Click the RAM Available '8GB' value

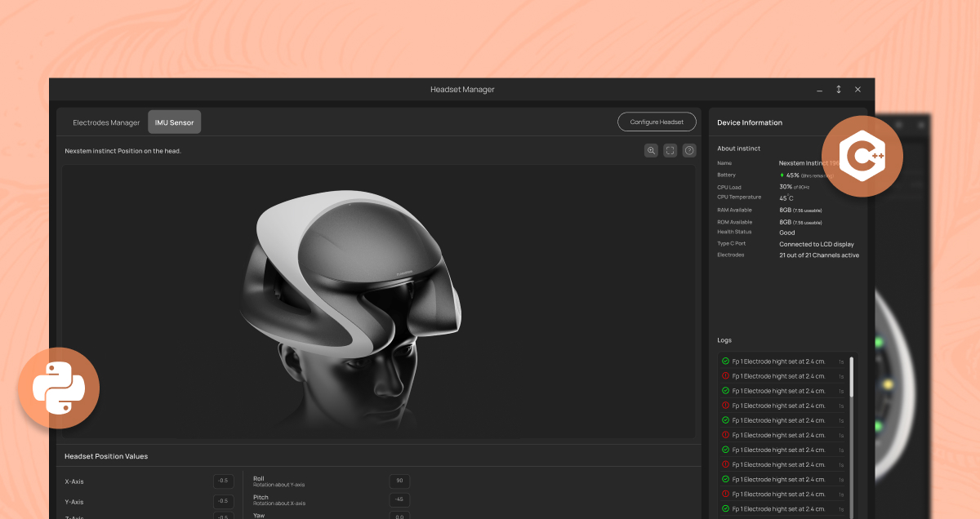(785, 211)
